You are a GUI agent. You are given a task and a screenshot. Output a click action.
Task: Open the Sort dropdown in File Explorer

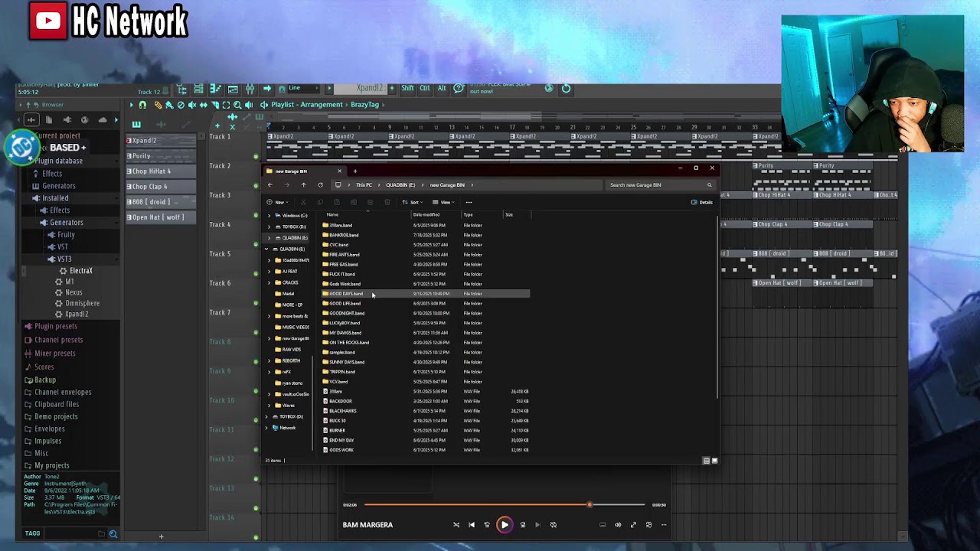click(x=413, y=202)
